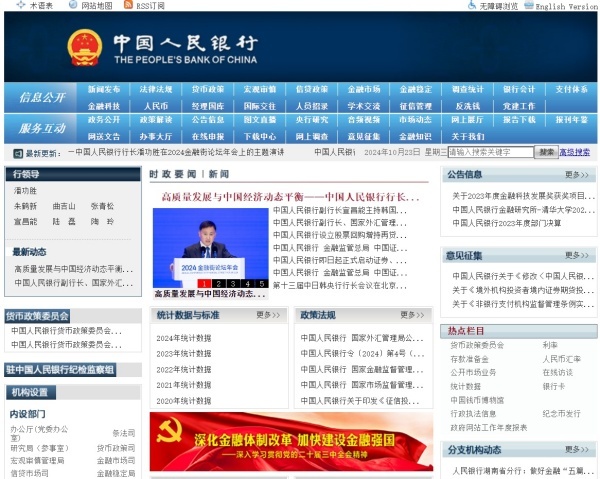Expand 更多 in 统计数据与标准 panel
The height and width of the screenshot is (479, 600).
268,315
